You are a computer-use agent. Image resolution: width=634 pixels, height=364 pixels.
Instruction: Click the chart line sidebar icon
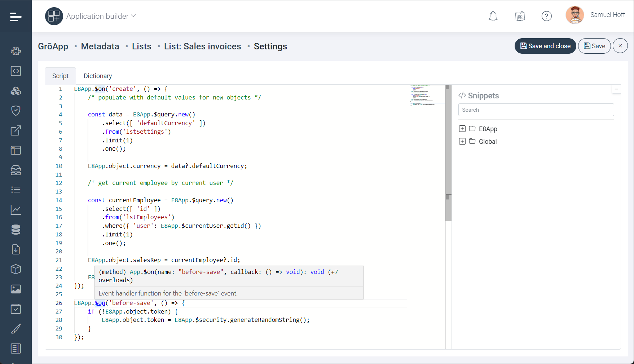pos(16,210)
